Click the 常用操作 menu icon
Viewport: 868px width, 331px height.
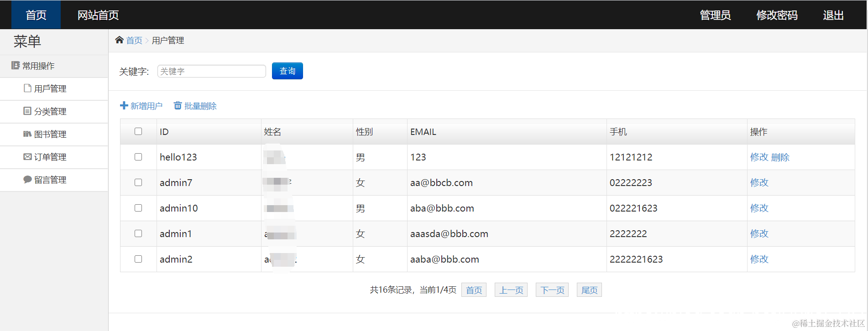pyautogui.click(x=16, y=66)
